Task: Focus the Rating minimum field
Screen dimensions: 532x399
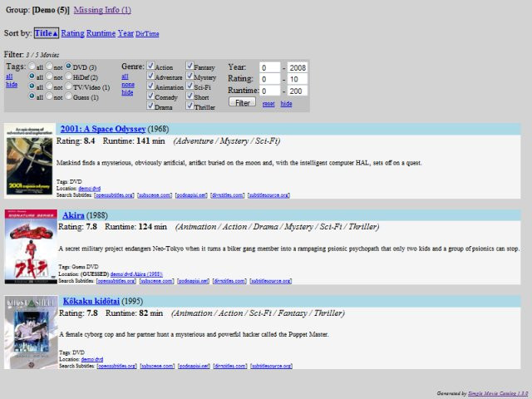Action: [x=269, y=79]
